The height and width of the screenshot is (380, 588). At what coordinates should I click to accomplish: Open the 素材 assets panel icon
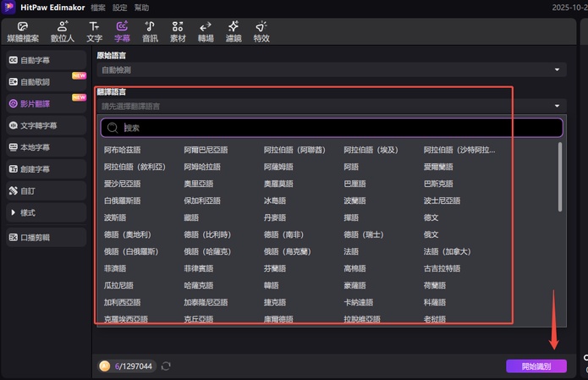click(177, 31)
